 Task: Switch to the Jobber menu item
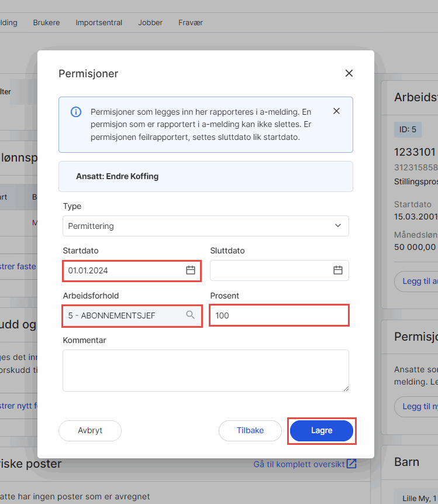(150, 23)
